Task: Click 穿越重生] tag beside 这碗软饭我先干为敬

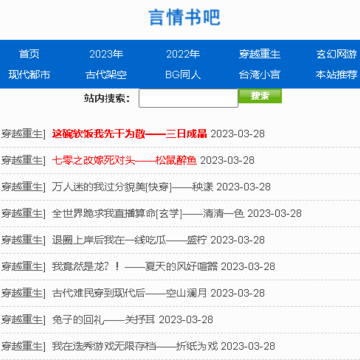Action: (x=23, y=134)
